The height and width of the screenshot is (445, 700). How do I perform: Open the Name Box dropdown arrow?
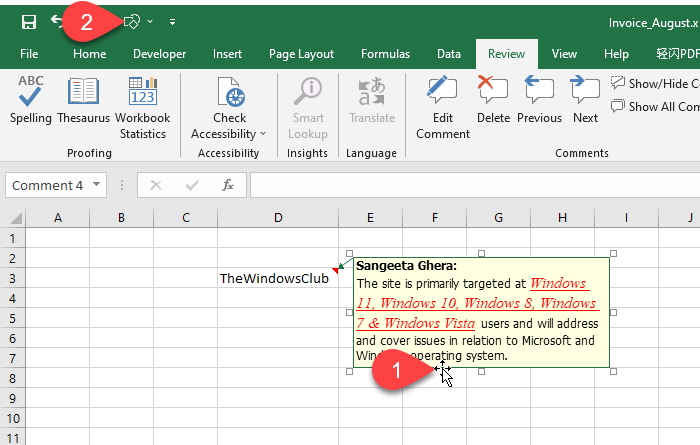(96, 185)
